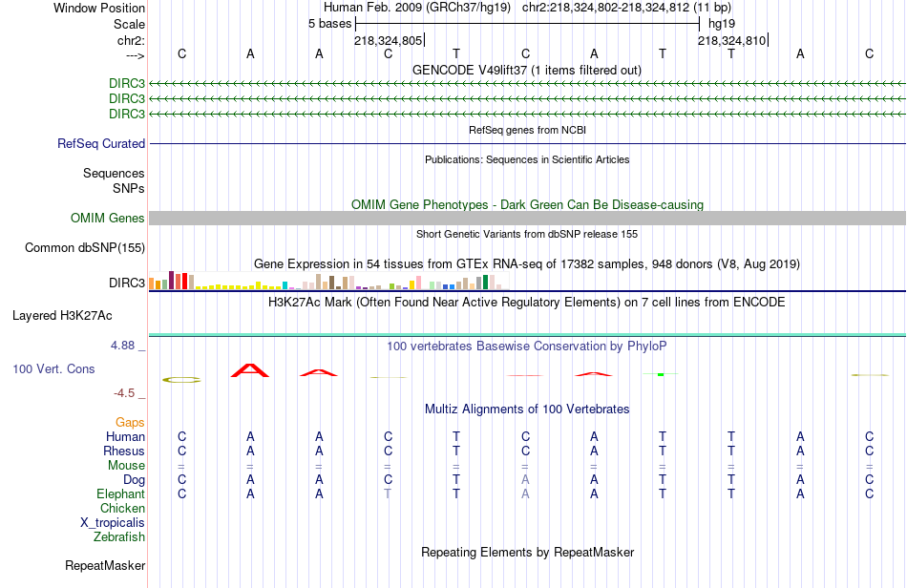Viewport: 907px width, 588px height.
Task: Click first DIRC3 transcript label under GENCODE title
Action: pos(127,83)
